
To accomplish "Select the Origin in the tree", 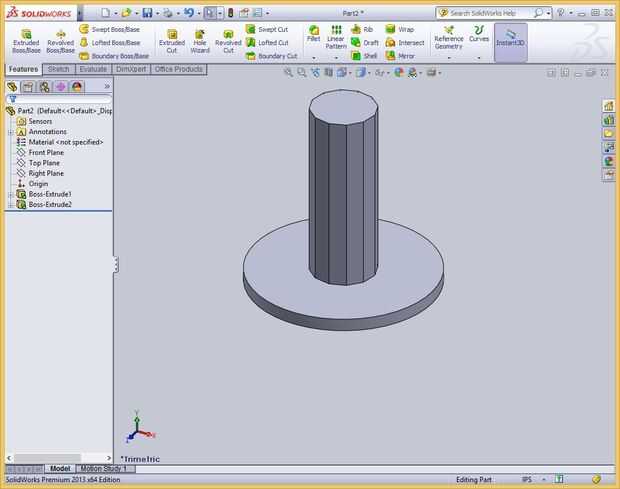I will (x=32, y=184).
